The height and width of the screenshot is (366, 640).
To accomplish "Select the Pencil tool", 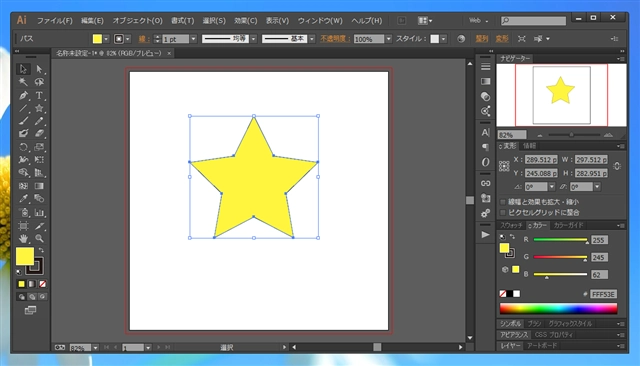I will point(39,121).
